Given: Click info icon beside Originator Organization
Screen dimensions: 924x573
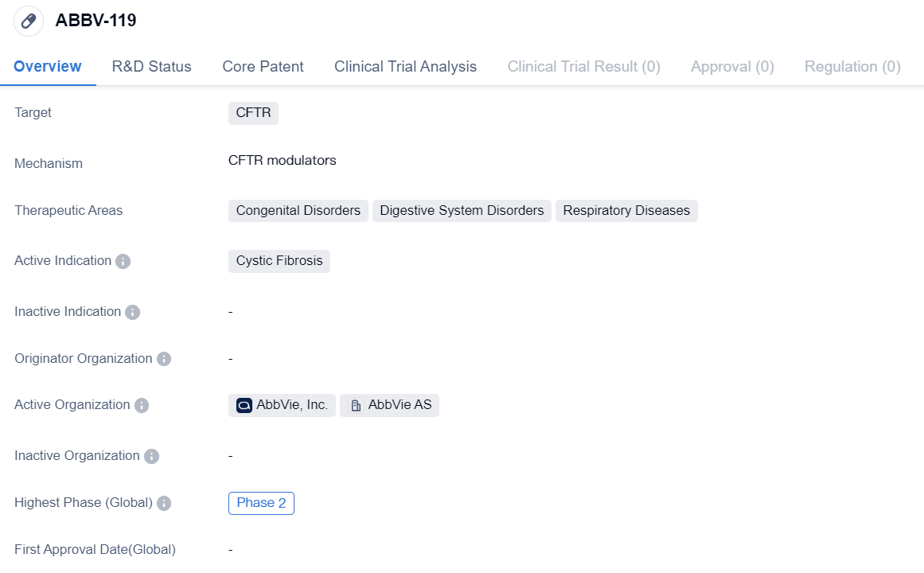Looking at the screenshot, I should (x=164, y=359).
